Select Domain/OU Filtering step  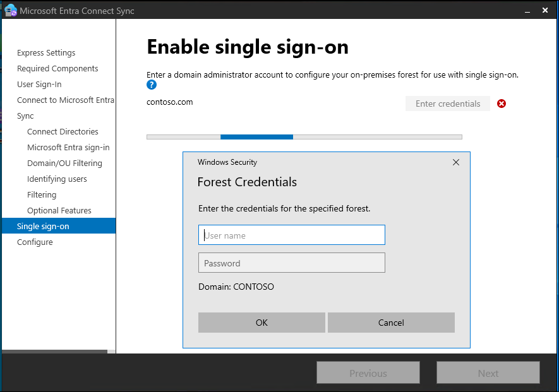64,163
